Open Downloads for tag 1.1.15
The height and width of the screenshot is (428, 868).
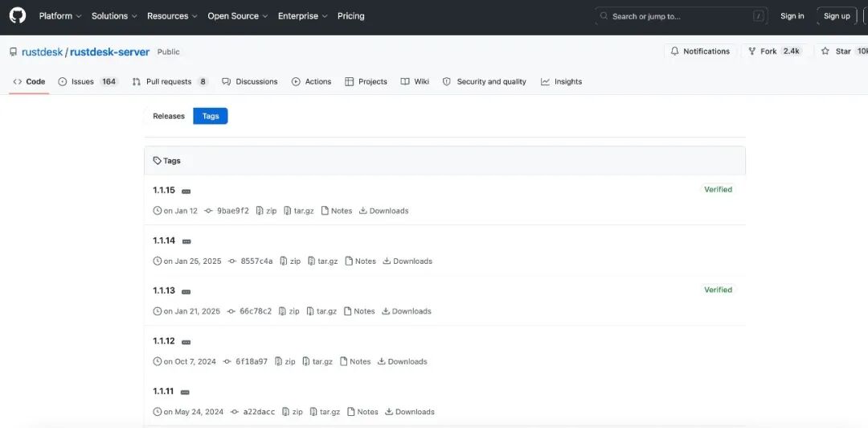pyautogui.click(x=383, y=211)
